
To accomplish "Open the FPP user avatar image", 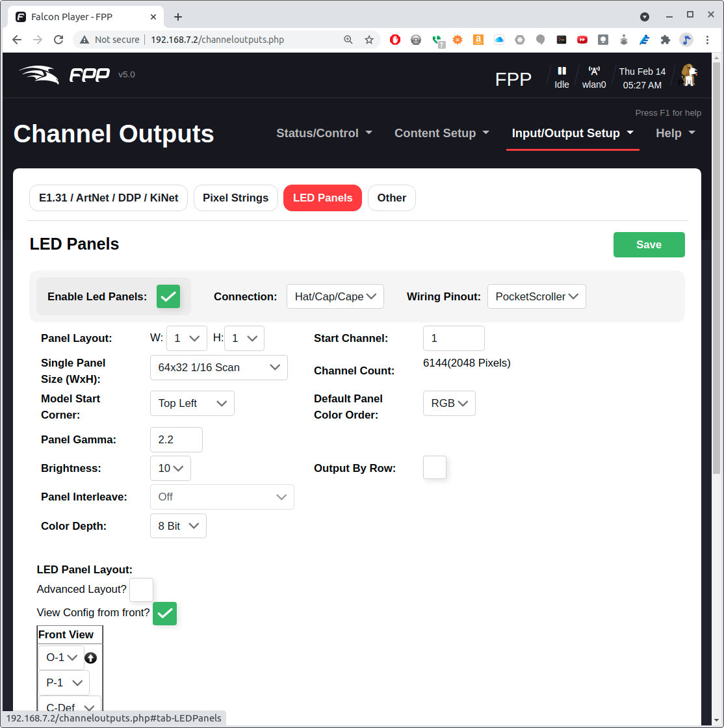I will pos(688,75).
